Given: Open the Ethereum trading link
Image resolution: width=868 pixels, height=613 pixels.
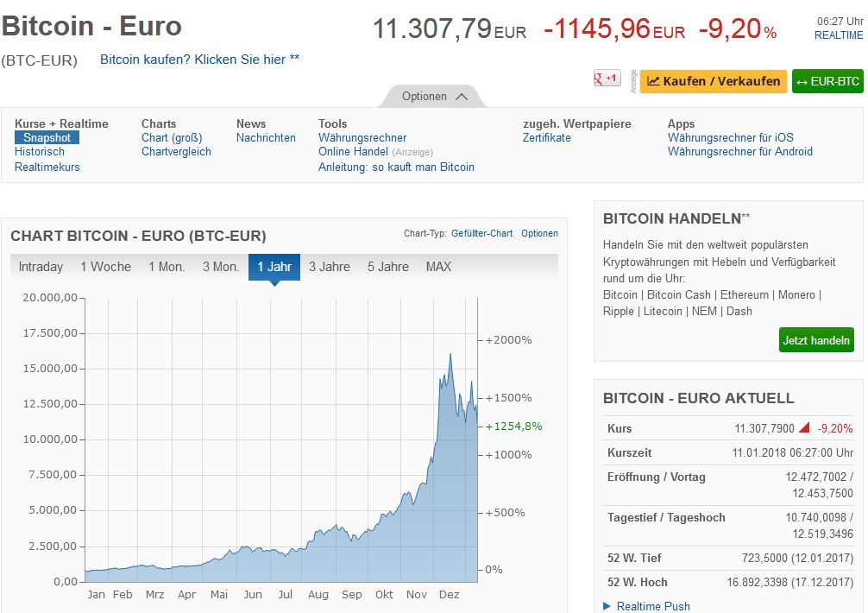Looking at the screenshot, I should tap(745, 294).
